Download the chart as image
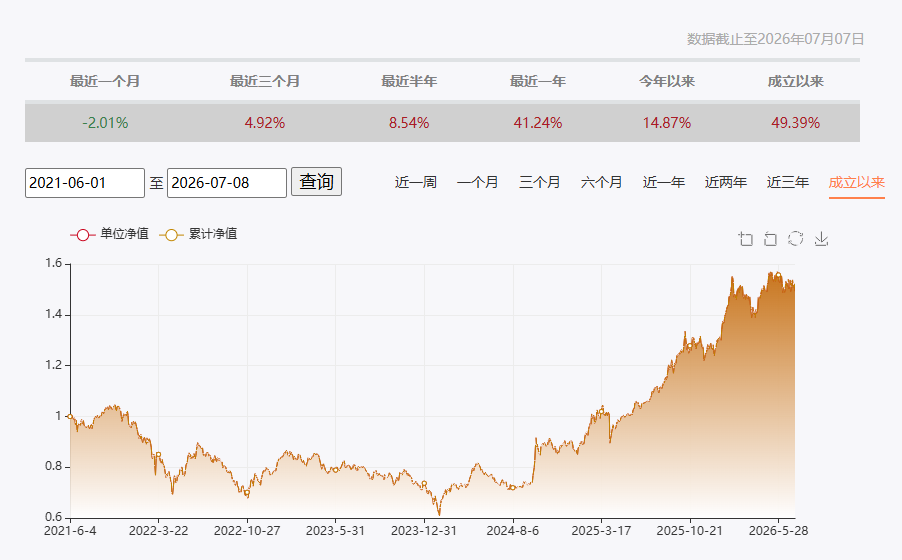The width and height of the screenshot is (902, 560). pos(821,239)
